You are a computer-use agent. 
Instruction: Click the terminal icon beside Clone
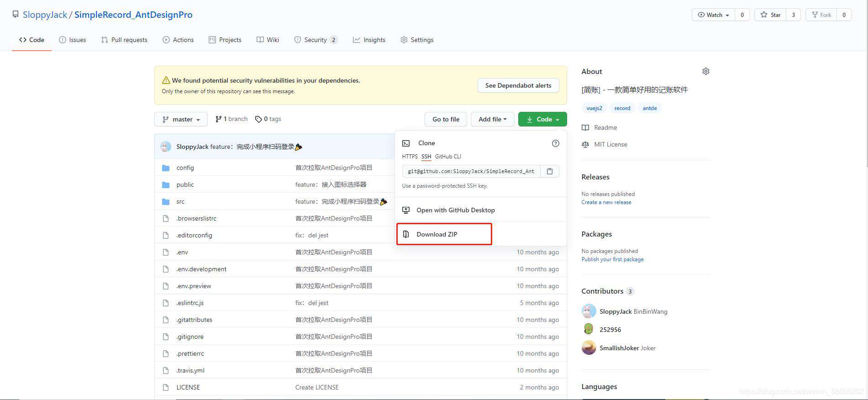tap(406, 143)
